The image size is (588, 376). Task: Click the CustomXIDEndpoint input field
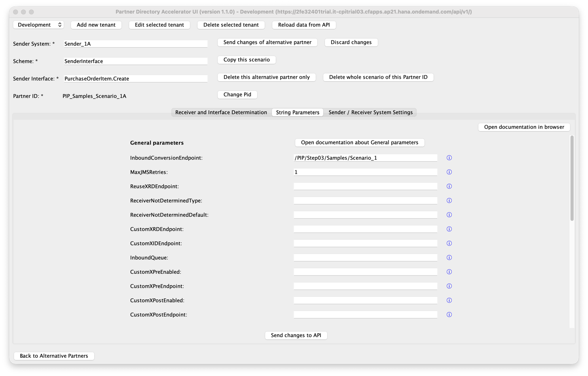click(x=366, y=243)
